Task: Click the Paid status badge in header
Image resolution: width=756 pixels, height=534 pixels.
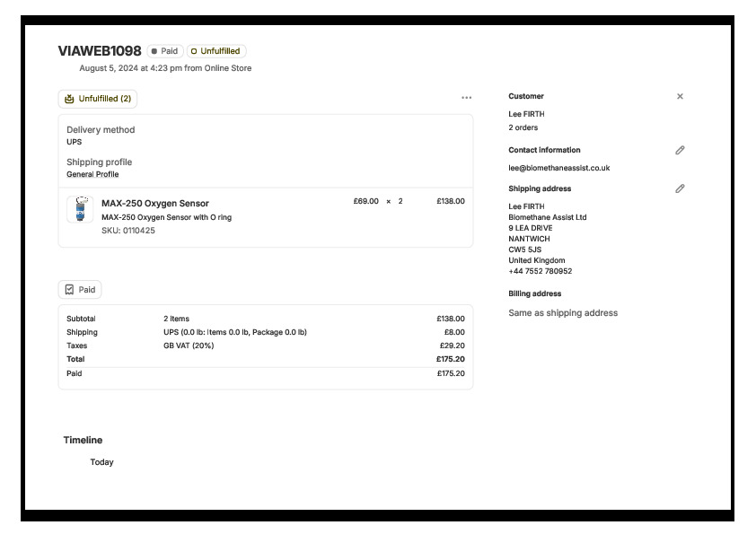Action: [x=164, y=51]
